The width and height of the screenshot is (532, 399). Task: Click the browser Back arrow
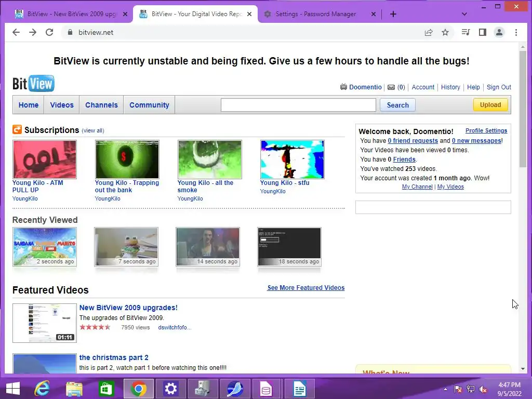pyautogui.click(x=16, y=32)
